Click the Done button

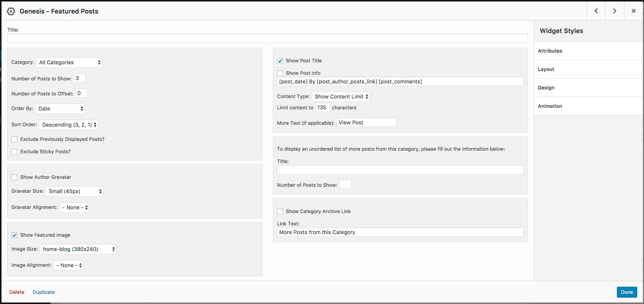(627, 292)
